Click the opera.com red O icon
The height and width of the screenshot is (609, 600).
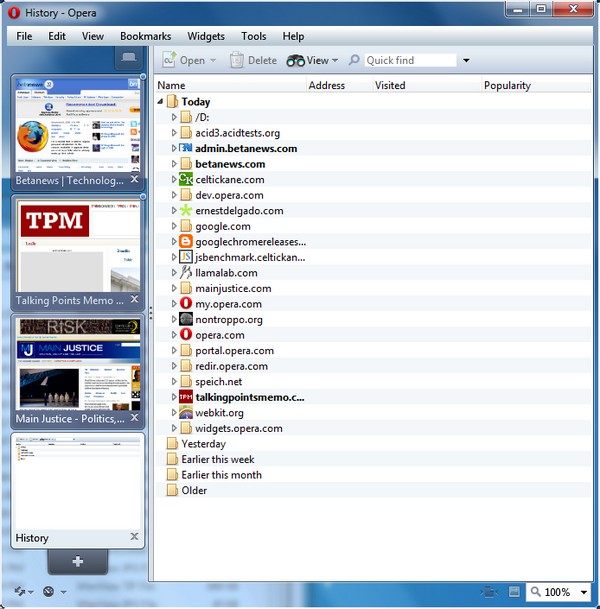click(x=186, y=335)
